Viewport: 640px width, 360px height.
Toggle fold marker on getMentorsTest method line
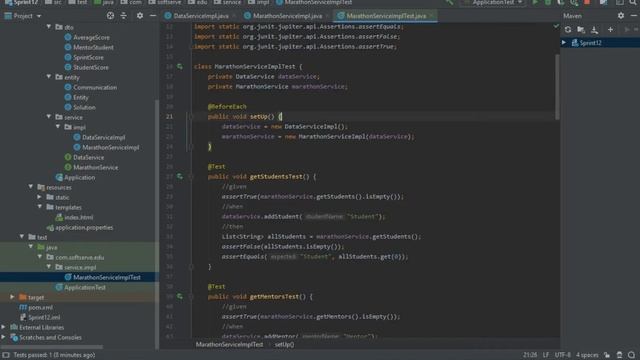tap(191, 297)
